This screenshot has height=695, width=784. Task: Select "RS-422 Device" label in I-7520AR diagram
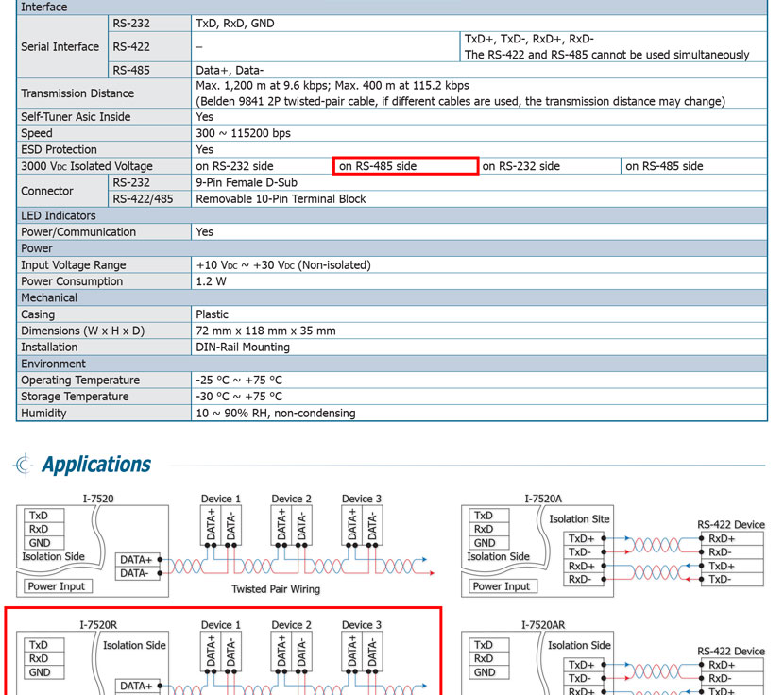tap(731, 651)
